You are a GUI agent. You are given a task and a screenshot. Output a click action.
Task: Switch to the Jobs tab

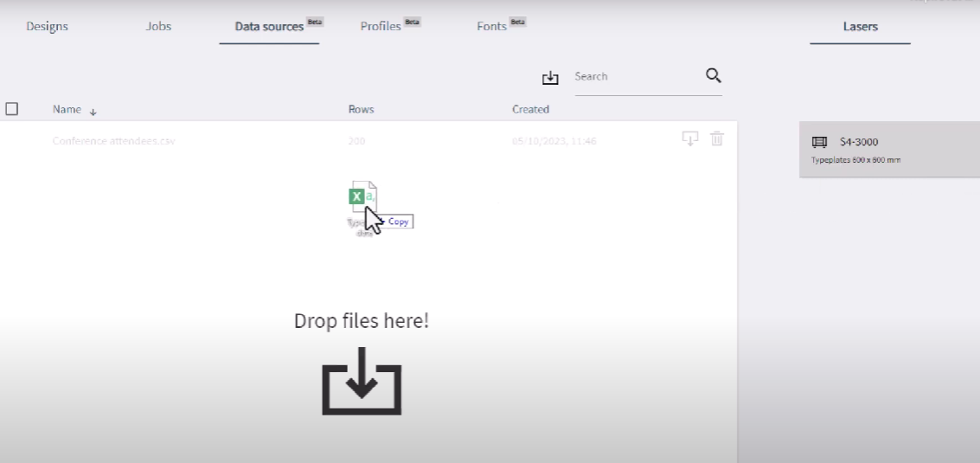click(158, 26)
